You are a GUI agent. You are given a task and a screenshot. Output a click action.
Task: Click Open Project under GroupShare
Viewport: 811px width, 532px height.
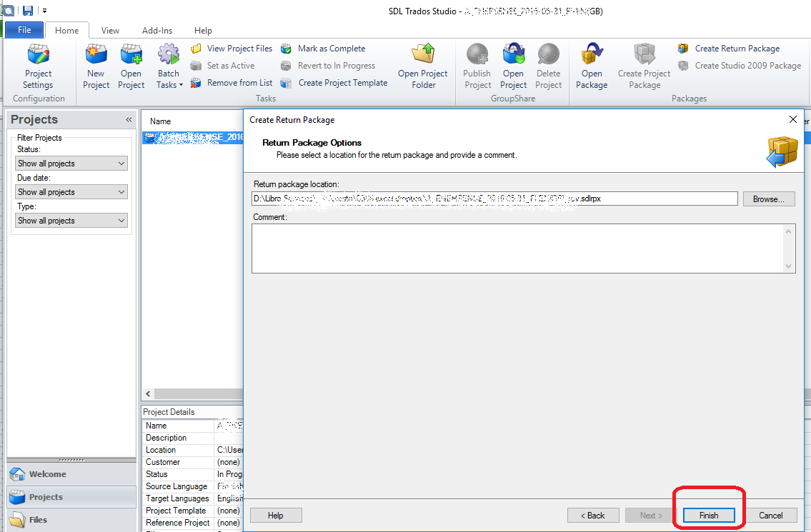pos(513,66)
